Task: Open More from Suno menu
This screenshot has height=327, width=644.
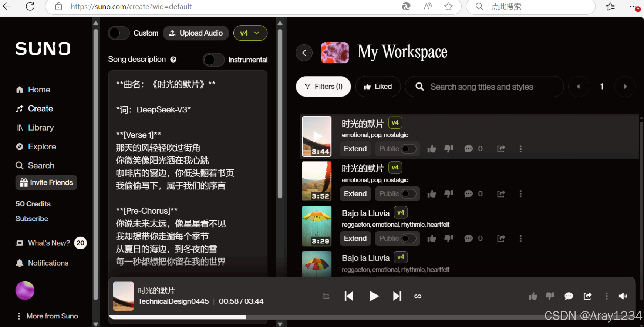Action: [x=47, y=316]
